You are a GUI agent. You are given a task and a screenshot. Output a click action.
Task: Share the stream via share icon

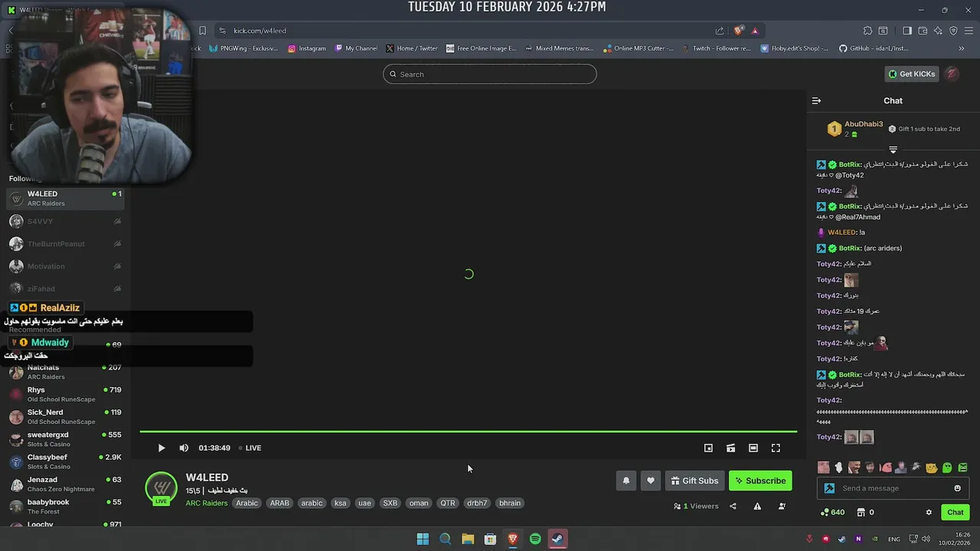point(733,506)
